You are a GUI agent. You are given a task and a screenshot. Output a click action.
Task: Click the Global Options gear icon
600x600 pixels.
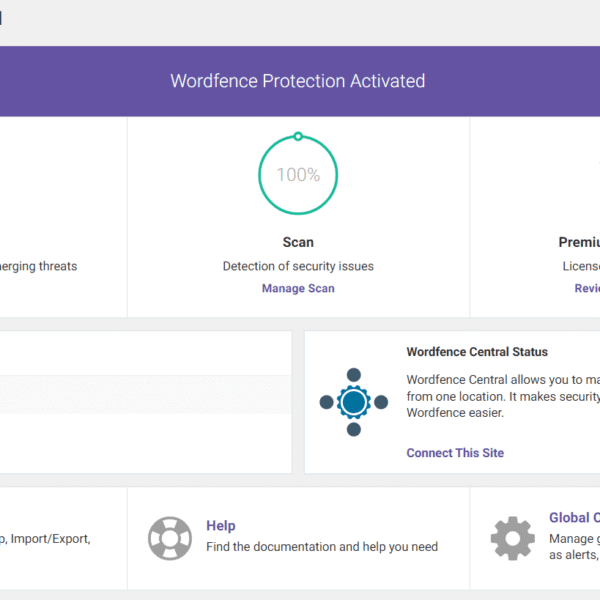[x=512, y=538]
